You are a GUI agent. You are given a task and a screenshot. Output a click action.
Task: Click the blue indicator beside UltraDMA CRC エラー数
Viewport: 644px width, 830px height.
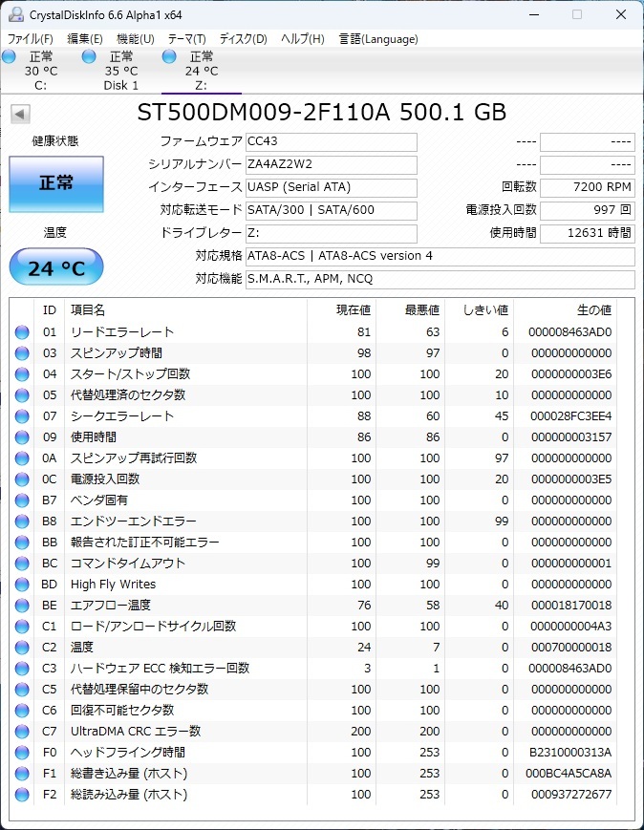(x=21, y=731)
